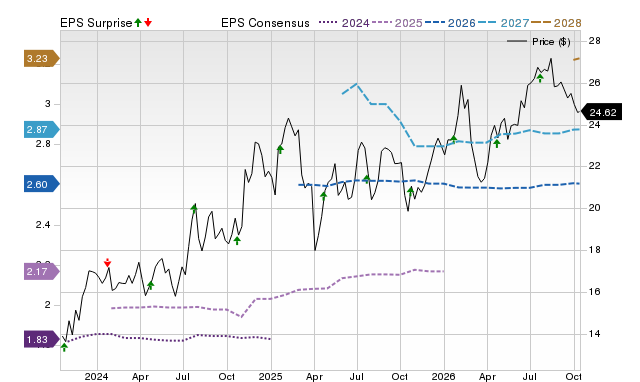
Task: Select the green surprise arrow after April 2024
Action: (x=150, y=285)
